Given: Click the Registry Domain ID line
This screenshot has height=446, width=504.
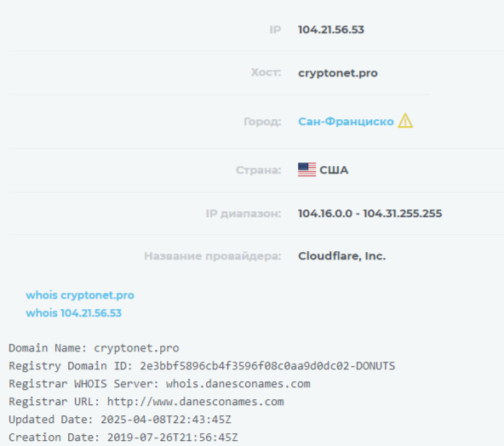Looking at the screenshot, I should click(x=202, y=366).
